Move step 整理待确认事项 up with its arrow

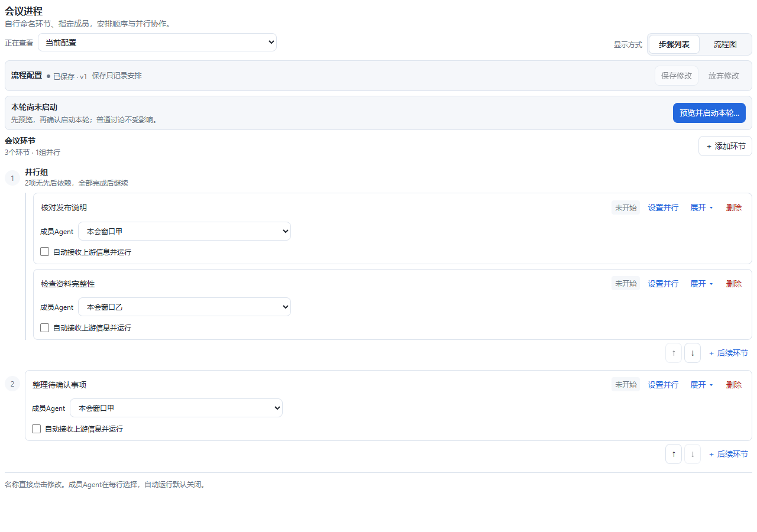coord(674,454)
